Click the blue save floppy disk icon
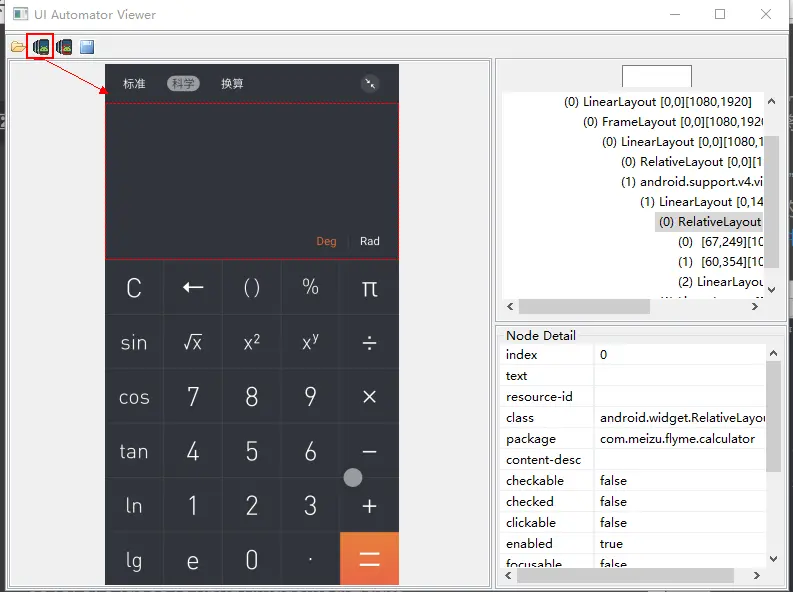This screenshot has width=793, height=592. tap(87, 47)
